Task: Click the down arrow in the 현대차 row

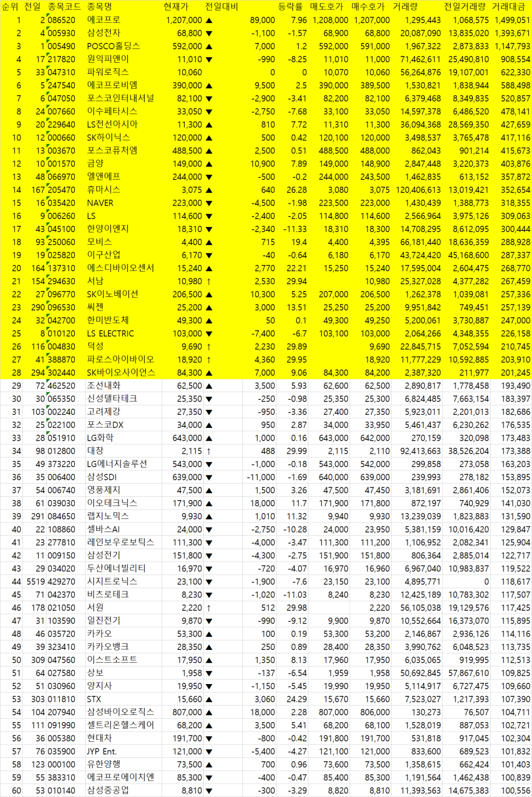Action: [x=209, y=739]
